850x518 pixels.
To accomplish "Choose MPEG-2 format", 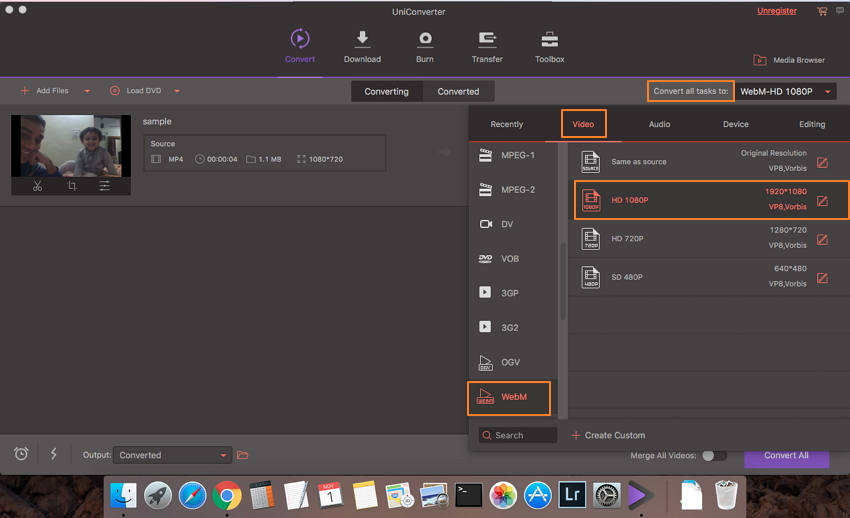I will (512, 190).
